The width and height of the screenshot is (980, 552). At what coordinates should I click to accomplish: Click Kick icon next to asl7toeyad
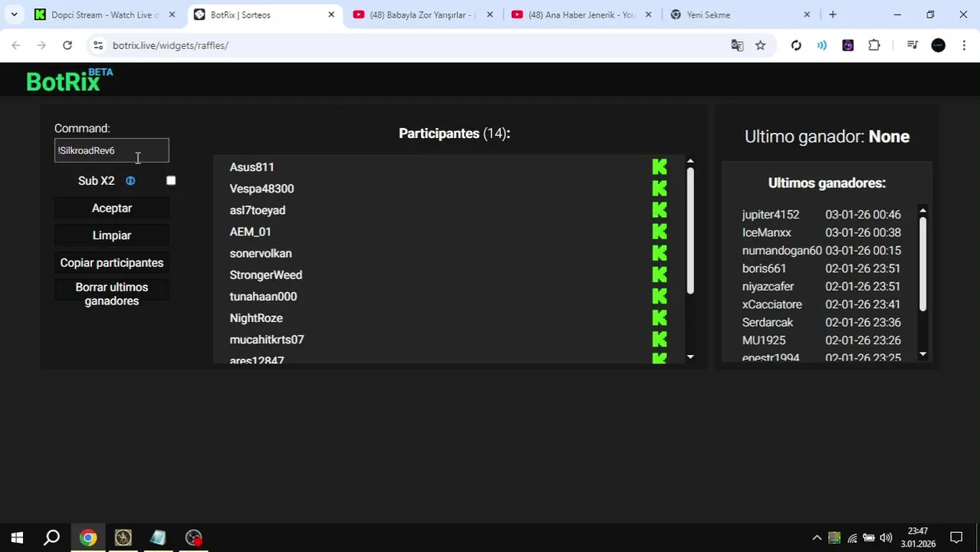coord(659,210)
